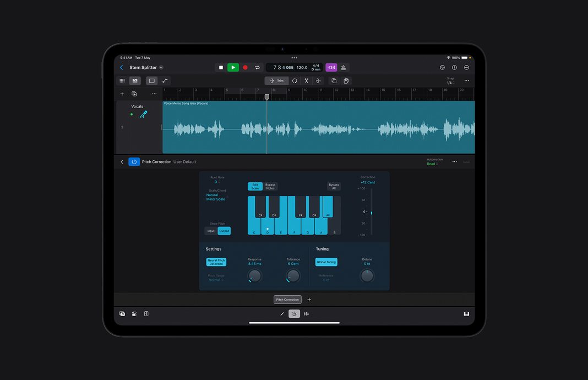Screen dimensions: 588x380
Task: Open the Loop Browser icon at bottom left
Action: click(x=122, y=313)
